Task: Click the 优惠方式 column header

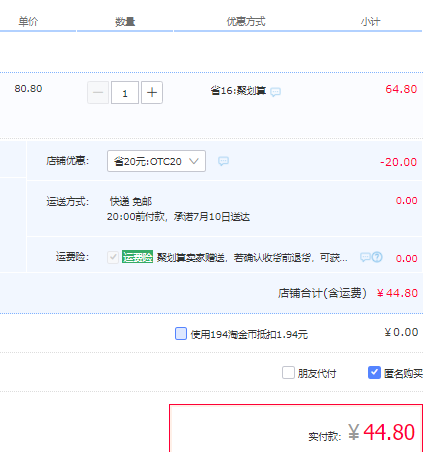Action: coord(246,22)
